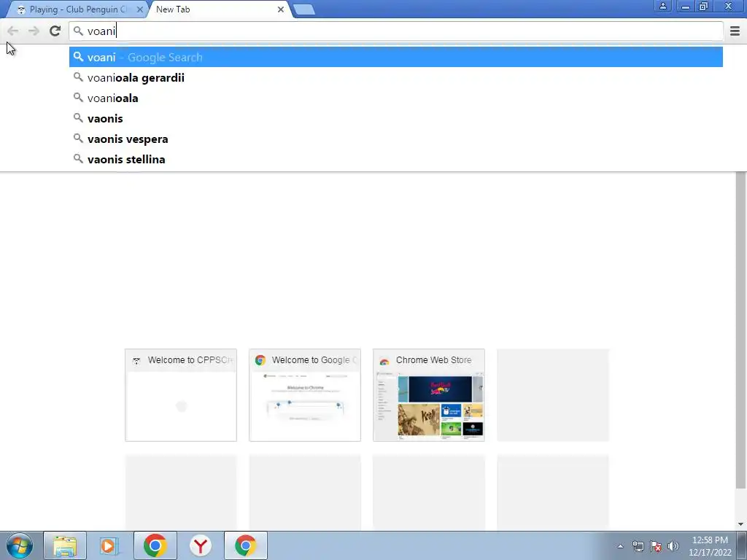Open the Action Center flag icon

pos(656,546)
